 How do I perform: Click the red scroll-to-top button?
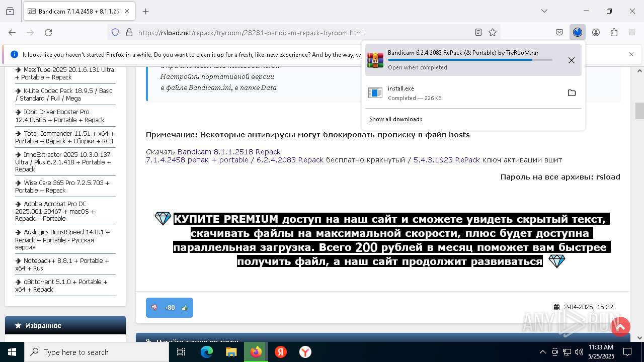(620, 327)
